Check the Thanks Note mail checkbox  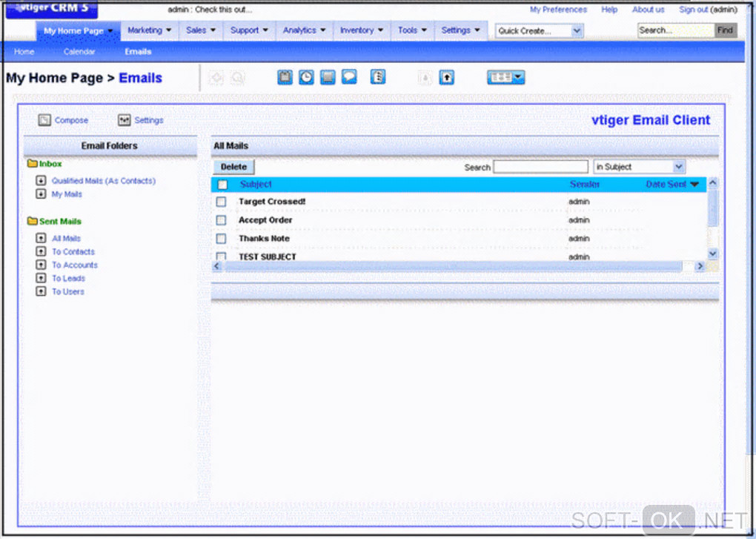(221, 239)
